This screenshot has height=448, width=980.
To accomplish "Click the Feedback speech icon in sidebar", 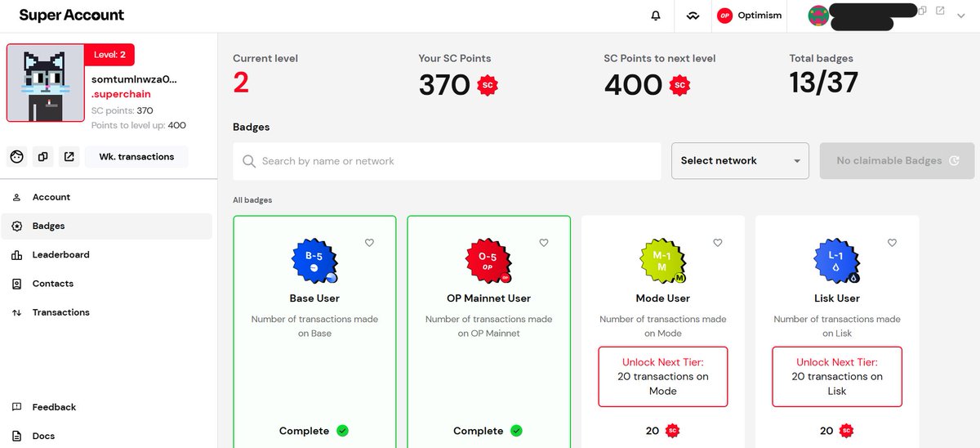I will click(x=16, y=407).
